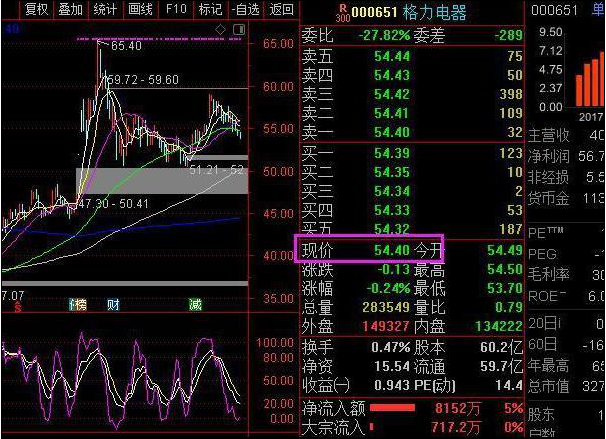Screen dimensions: 606x439
Task: Click 收益(一) value 0.943
Action: click(392, 385)
